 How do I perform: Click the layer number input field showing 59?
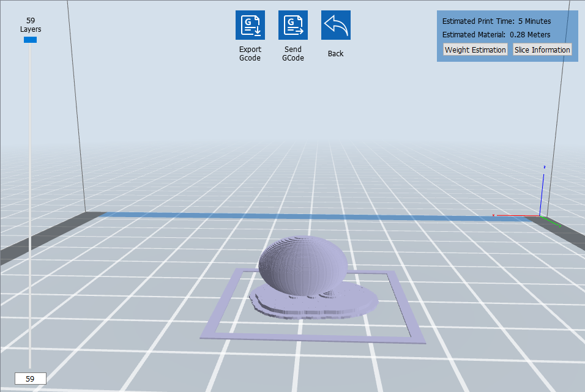[x=31, y=379]
